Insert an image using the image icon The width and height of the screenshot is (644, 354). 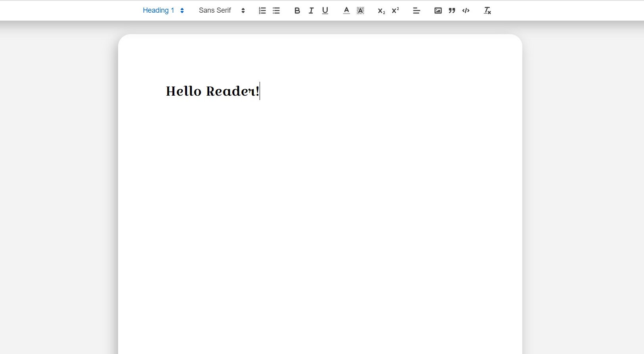[438, 11]
